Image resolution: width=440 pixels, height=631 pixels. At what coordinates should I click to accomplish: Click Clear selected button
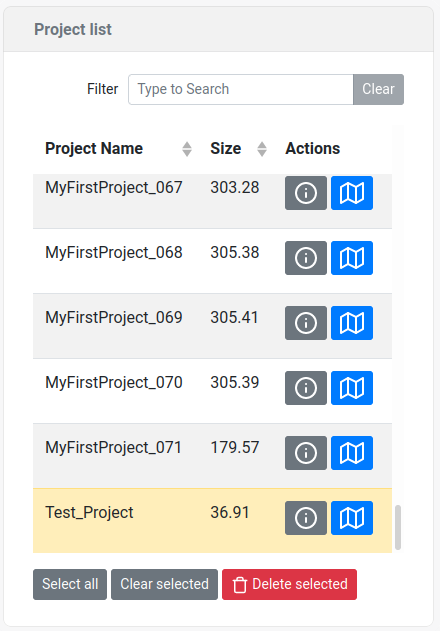pyautogui.click(x=164, y=584)
